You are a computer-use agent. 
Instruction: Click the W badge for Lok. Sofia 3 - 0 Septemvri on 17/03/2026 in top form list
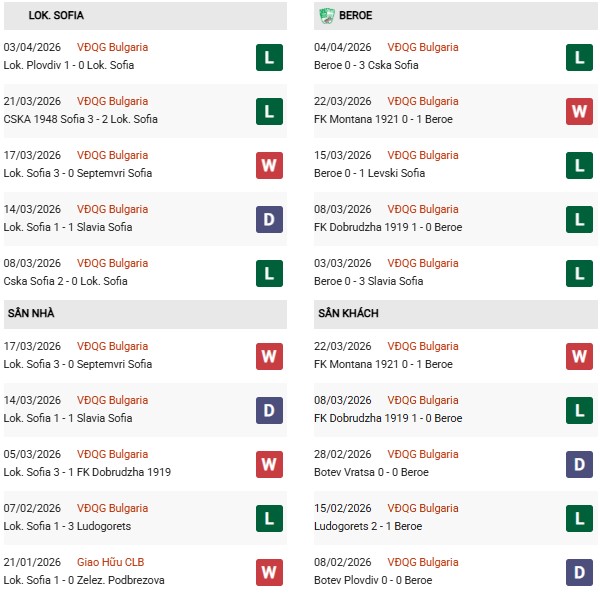(269, 165)
